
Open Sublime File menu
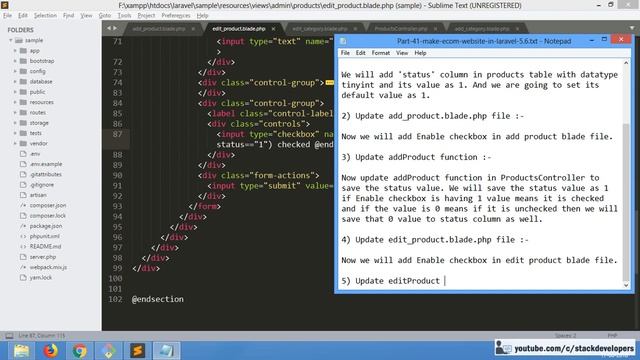7,16
